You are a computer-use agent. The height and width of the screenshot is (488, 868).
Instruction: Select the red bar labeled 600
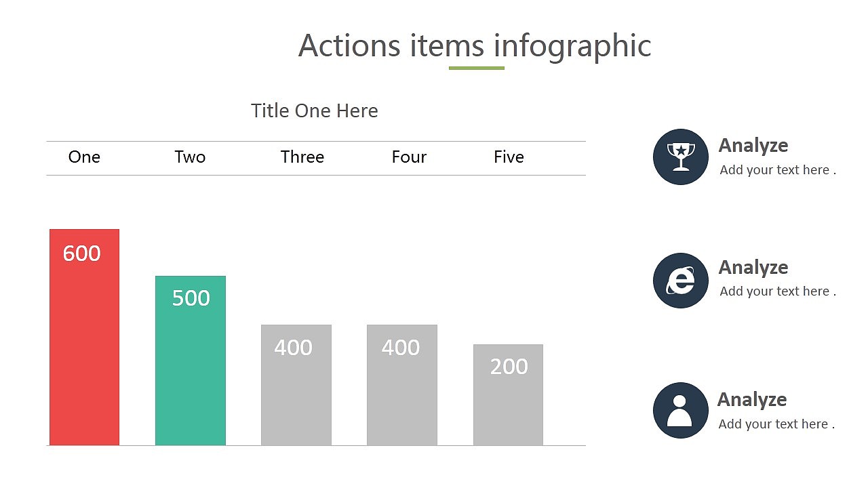84,338
